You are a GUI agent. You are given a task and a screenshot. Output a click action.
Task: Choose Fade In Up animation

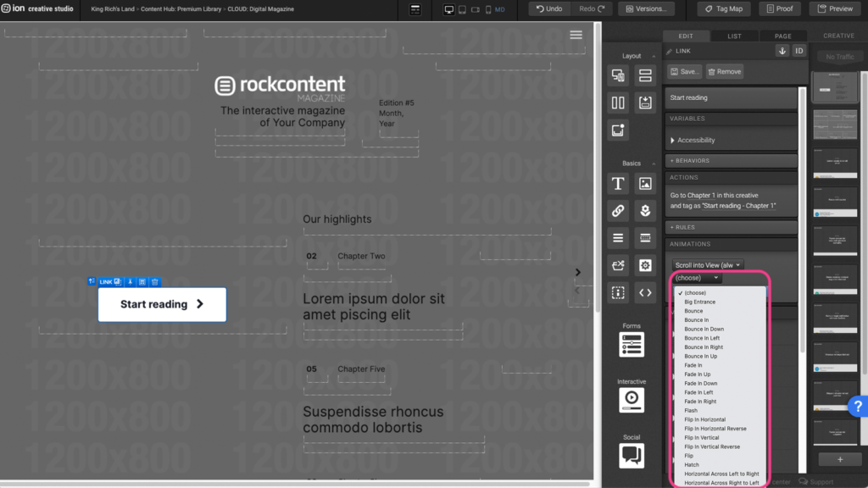(x=721, y=374)
